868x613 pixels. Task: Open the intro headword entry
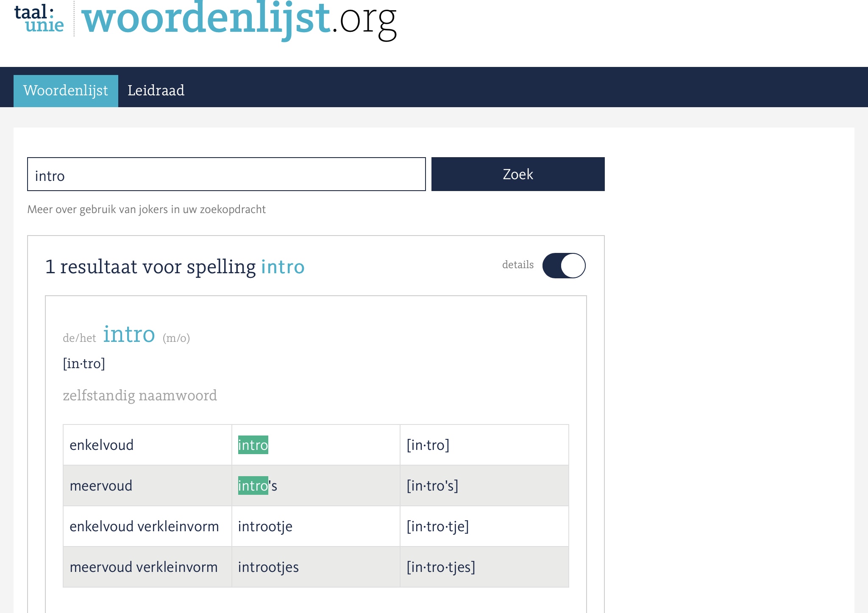click(129, 334)
